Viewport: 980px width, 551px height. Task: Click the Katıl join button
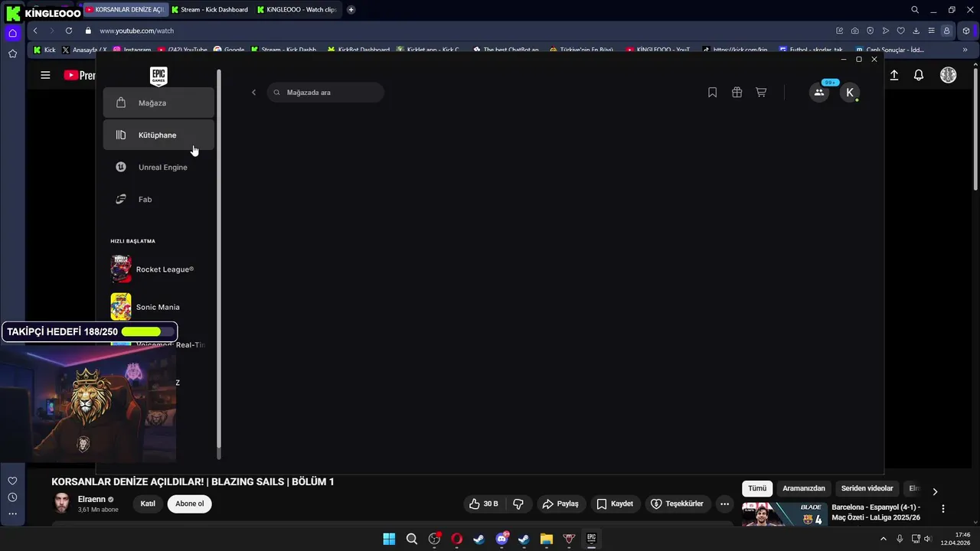(x=148, y=504)
